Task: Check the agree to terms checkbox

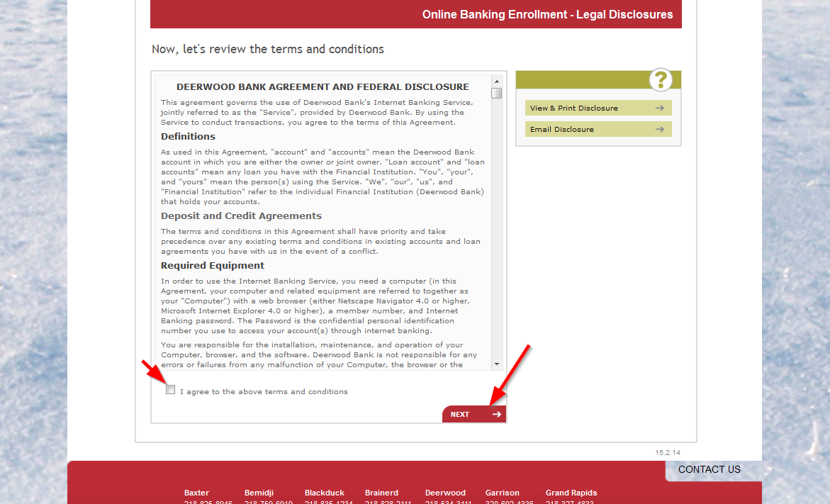Action: pos(170,390)
